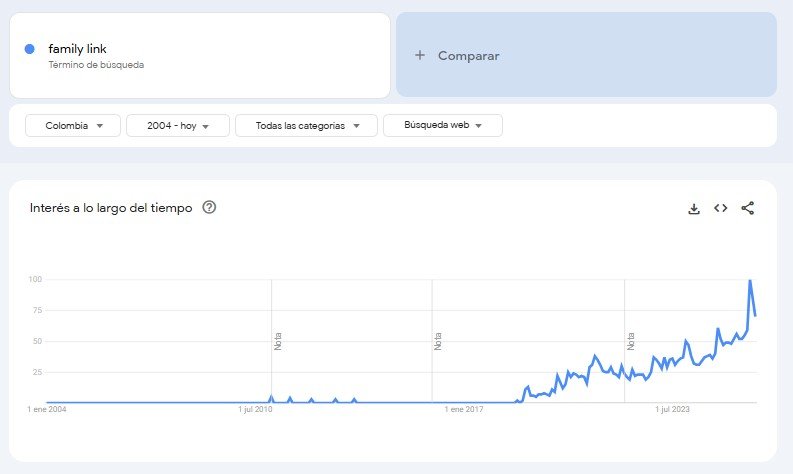This screenshot has width=793, height=474.
Task: Click the chart peak at value 100
Action: (x=750, y=281)
